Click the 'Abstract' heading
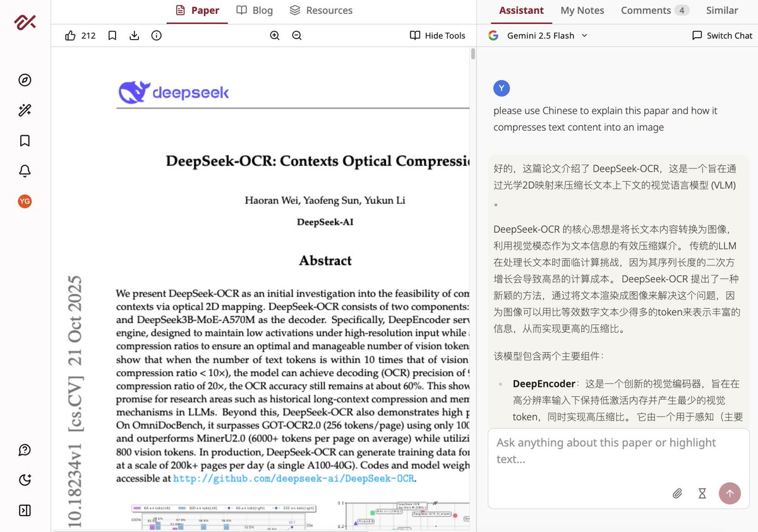Image resolution: width=758 pixels, height=532 pixels. click(325, 261)
